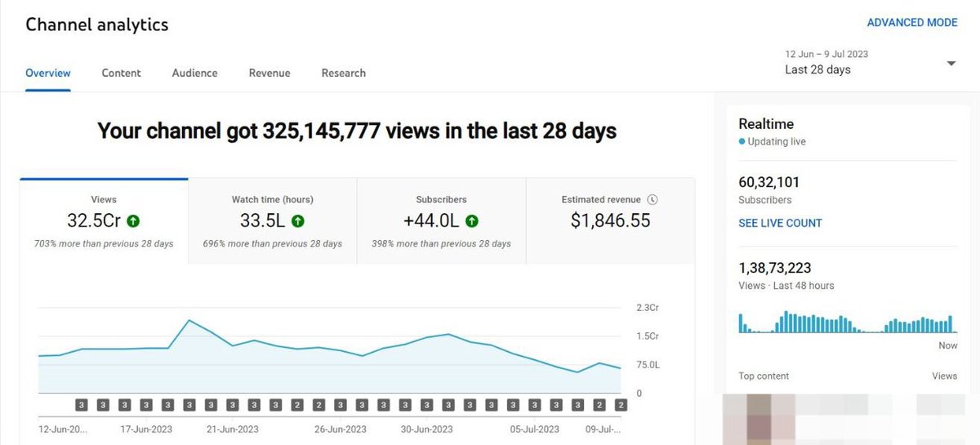980x445 pixels.
Task: Select the Watch time (hours) metric card
Action: pyautogui.click(x=272, y=221)
